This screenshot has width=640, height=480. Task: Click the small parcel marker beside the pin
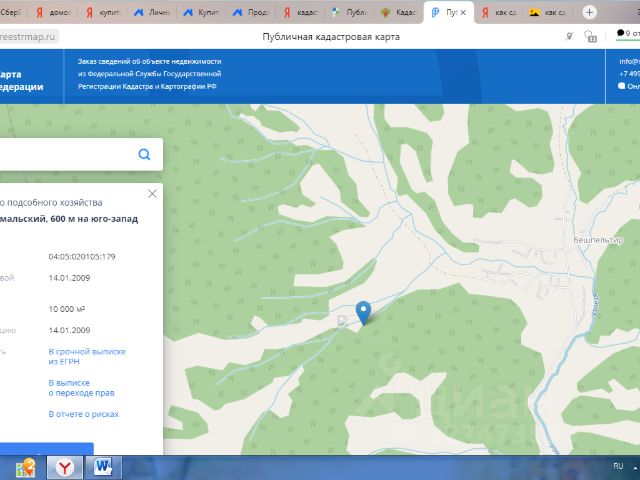click(343, 322)
